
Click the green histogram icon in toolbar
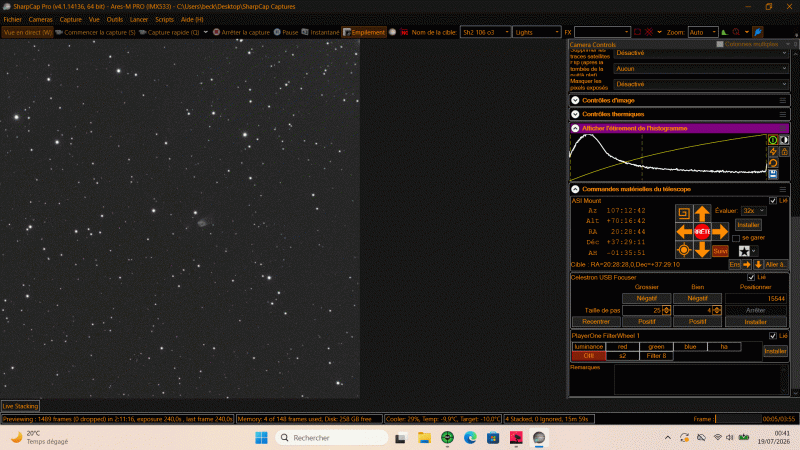pyautogui.click(x=724, y=32)
